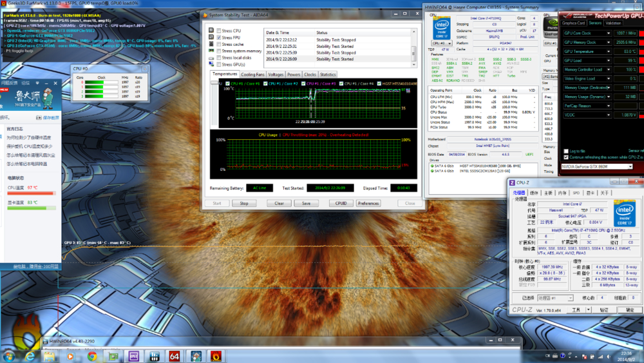
Task: Open the Statistics tab in AIDA64
Action: click(328, 75)
